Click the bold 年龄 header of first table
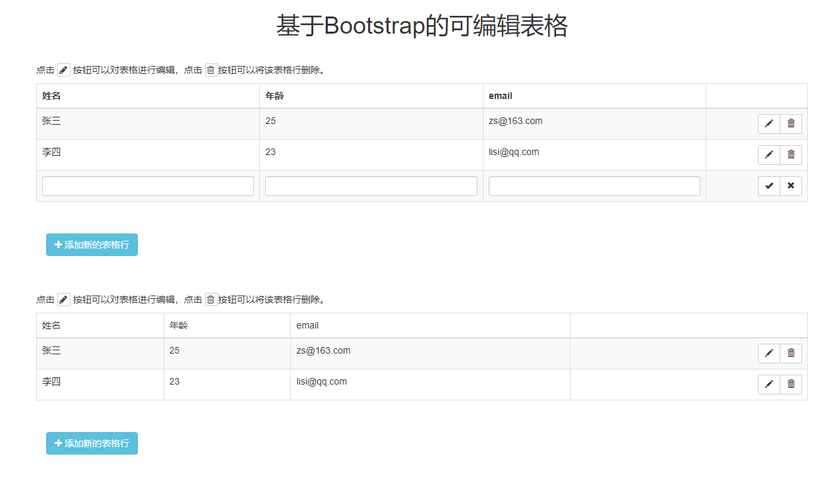This screenshot has width=837, height=504. [274, 96]
